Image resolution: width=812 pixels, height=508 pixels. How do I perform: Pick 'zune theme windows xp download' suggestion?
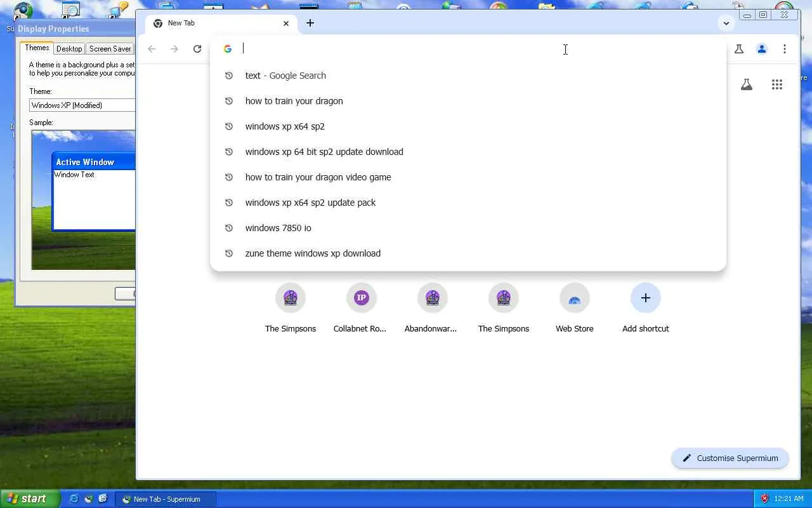pyautogui.click(x=468, y=253)
